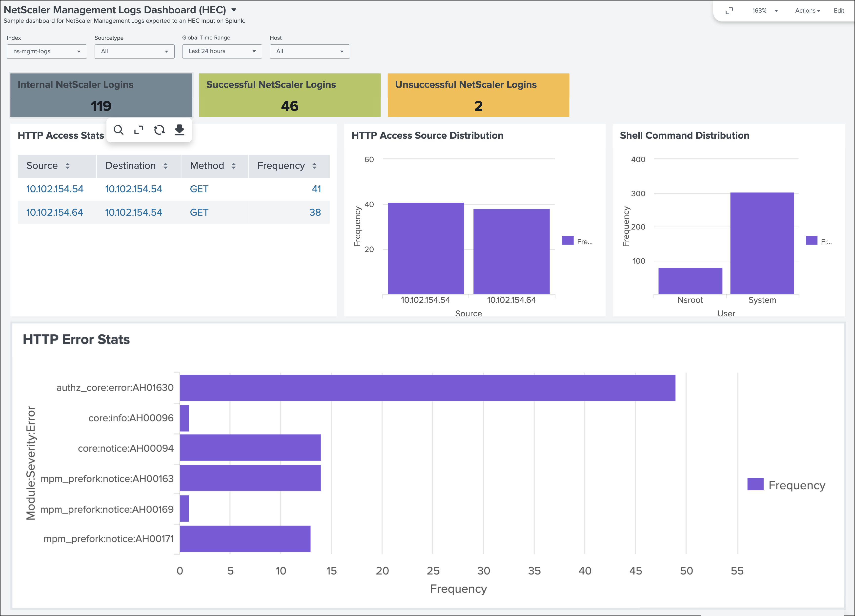This screenshot has width=855, height=616.
Task: Click source IP 10.102.154.64 in second row
Action: click(55, 212)
